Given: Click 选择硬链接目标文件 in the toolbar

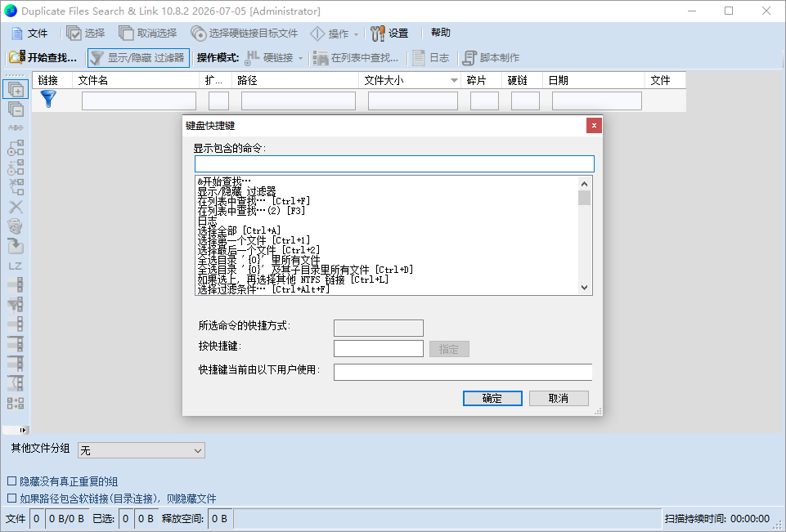Looking at the screenshot, I should pyautogui.click(x=244, y=34).
